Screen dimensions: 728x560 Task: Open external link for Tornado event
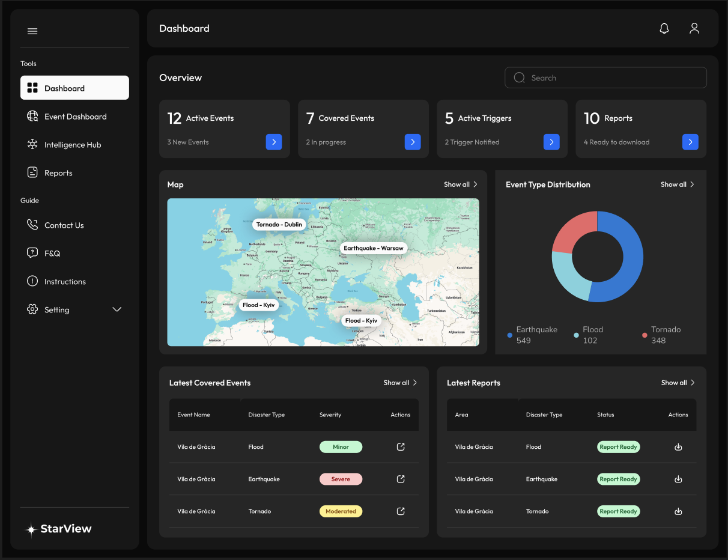click(401, 511)
